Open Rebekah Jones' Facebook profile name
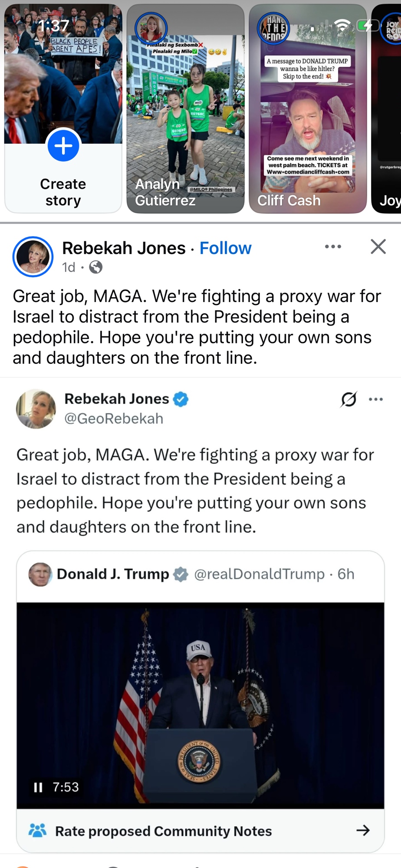 click(124, 248)
